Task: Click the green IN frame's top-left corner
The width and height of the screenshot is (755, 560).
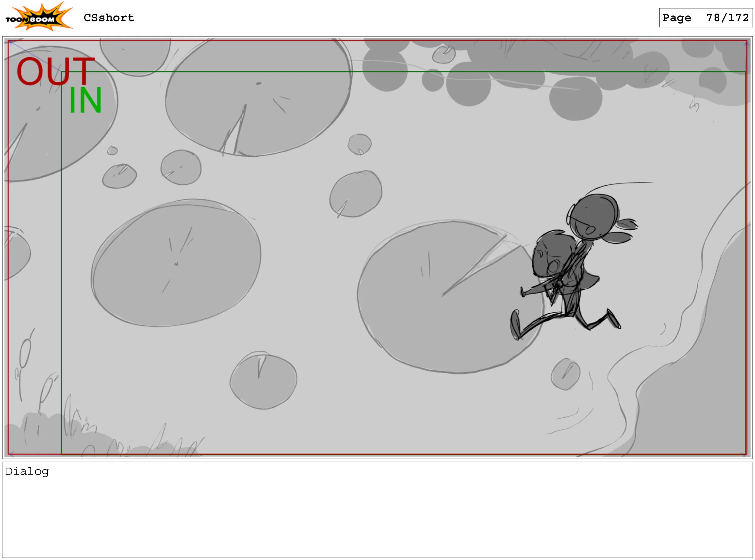Action: tap(62, 72)
